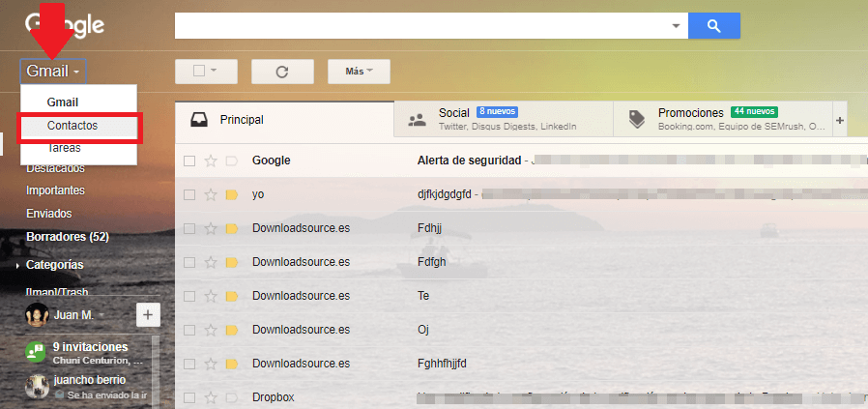Image resolution: width=868 pixels, height=409 pixels.
Task: Select checkbox for the Dropbox email
Action: (189, 397)
